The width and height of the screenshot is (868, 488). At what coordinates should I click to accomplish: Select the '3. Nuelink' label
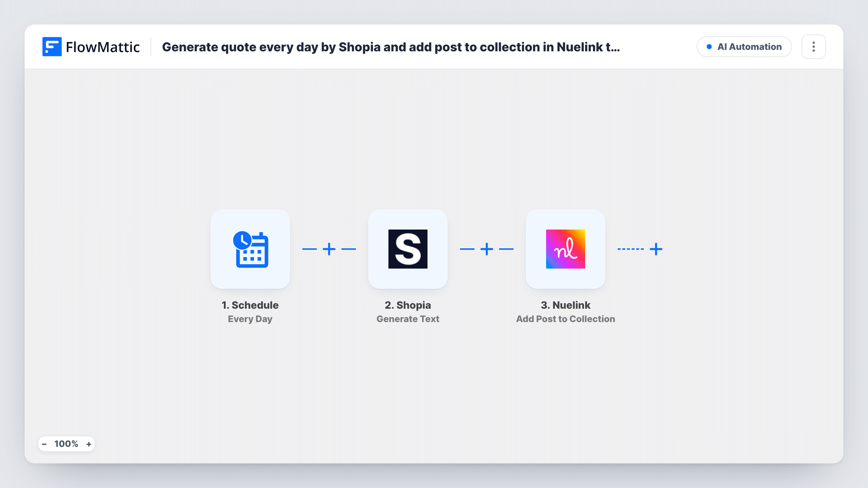[x=566, y=305]
